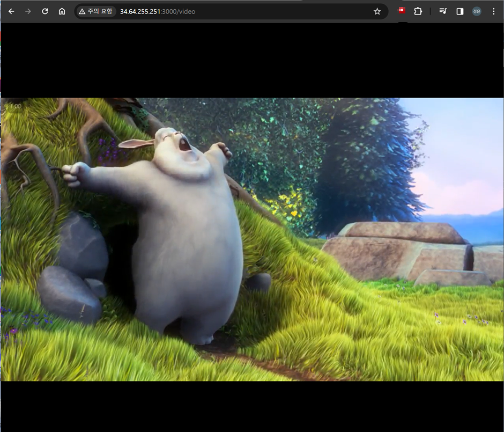Open the media controls icon
This screenshot has height=432, width=504.
click(443, 12)
